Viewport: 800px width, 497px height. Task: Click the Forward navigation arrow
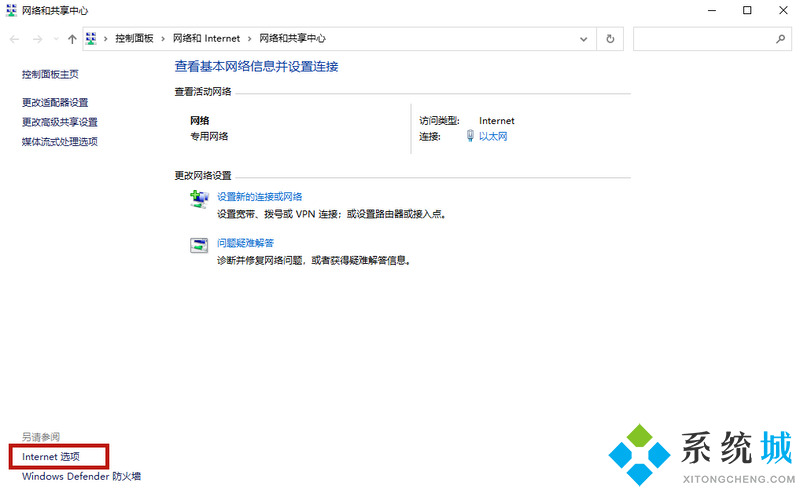click(x=37, y=39)
